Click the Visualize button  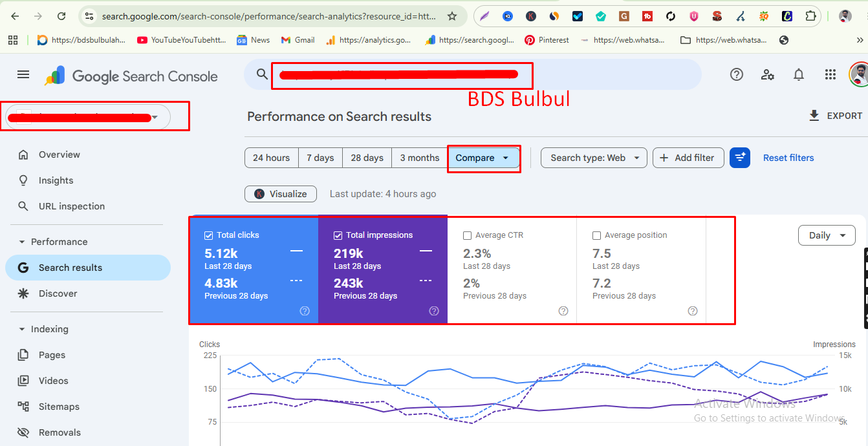pyautogui.click(x=281, y=194)
